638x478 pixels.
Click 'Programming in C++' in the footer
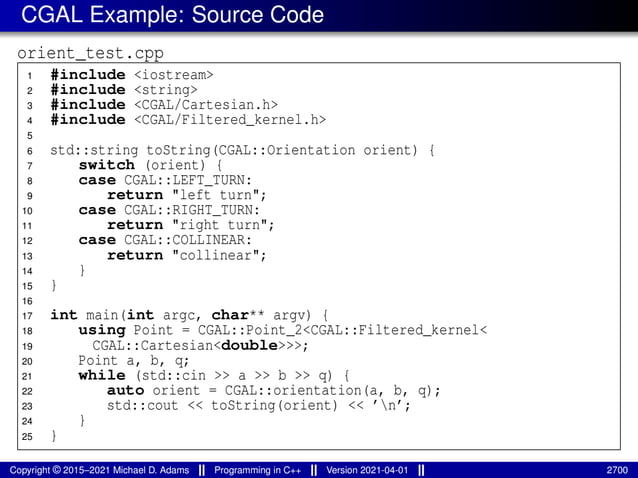click(x=258, y=470)
